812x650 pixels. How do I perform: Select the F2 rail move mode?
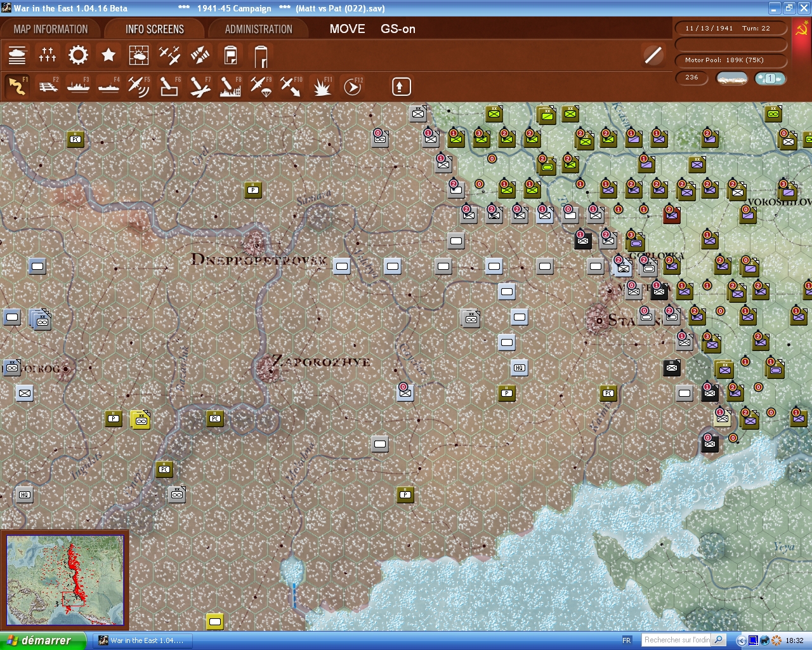[x=48, y=86]
